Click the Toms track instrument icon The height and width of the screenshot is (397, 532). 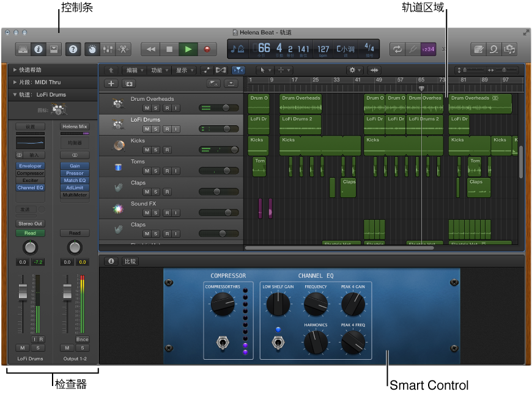point(117,166)
